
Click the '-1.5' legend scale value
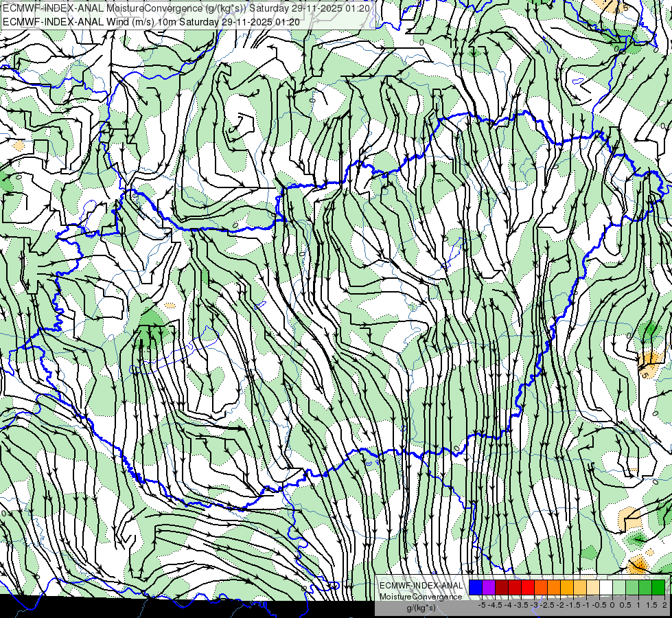pyautogui.click(x=573, y=605)
